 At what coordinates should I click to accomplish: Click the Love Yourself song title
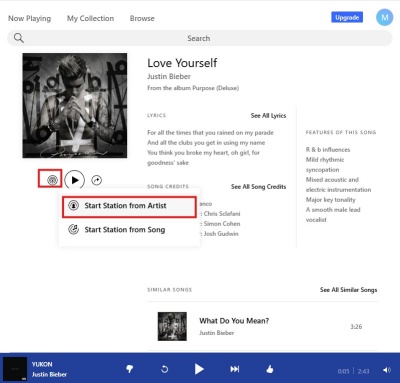tap(182, 63)
